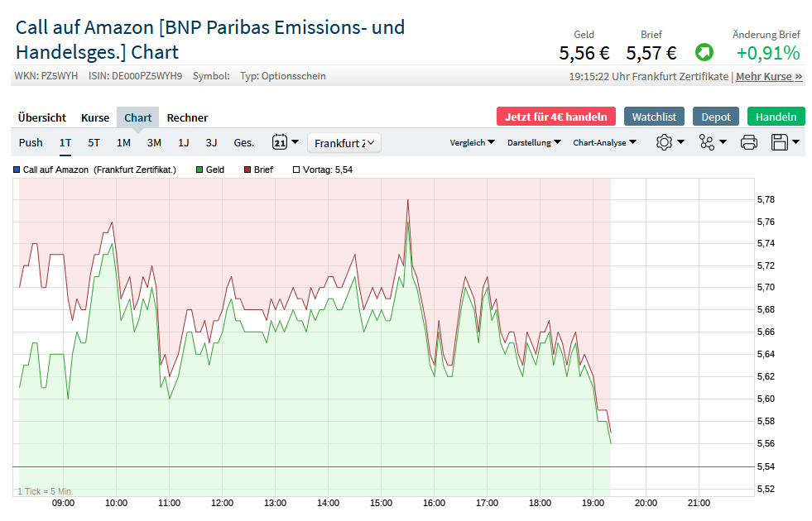Follow the 'Mehr Kurse' link
Viewport: 812px width, 521px height.
pyautogui.click(x=769, y=76)
